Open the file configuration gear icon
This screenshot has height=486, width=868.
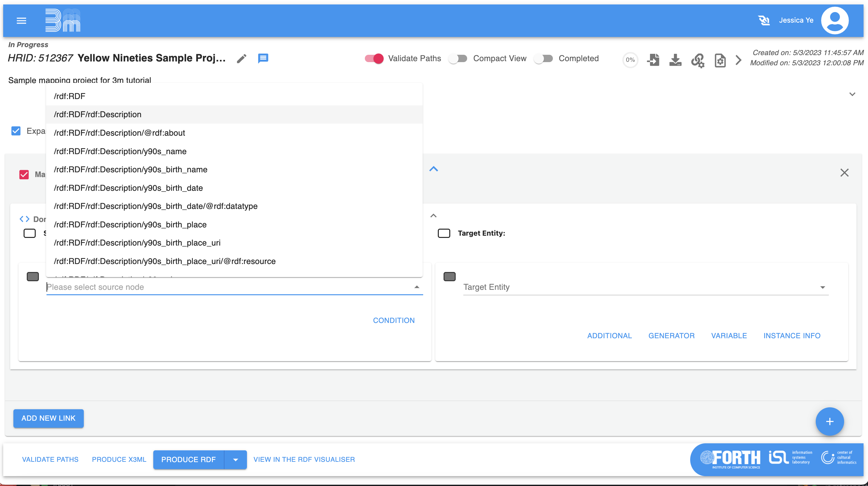pyautogui.click(x=720, y=61)
